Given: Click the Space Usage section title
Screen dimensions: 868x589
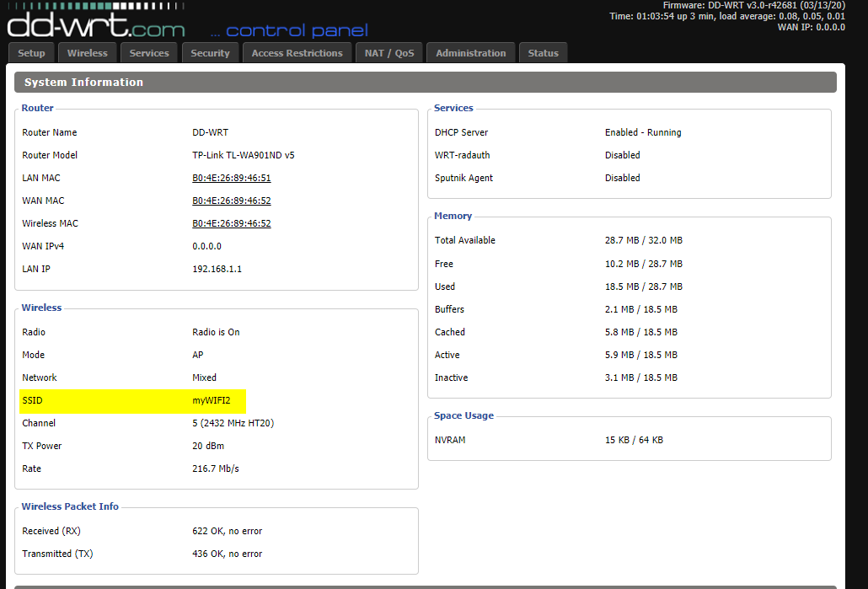Looking at the screenshot, I should pos(463,415).
